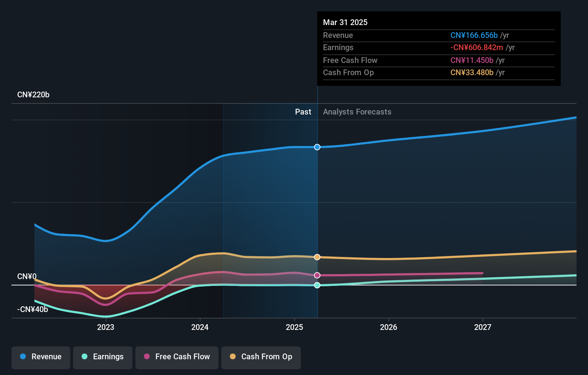Image resolution: width=588 pixels, height=375 pixels.
Task: Click the 2023 x-axis label
Action: pos(106,327)
